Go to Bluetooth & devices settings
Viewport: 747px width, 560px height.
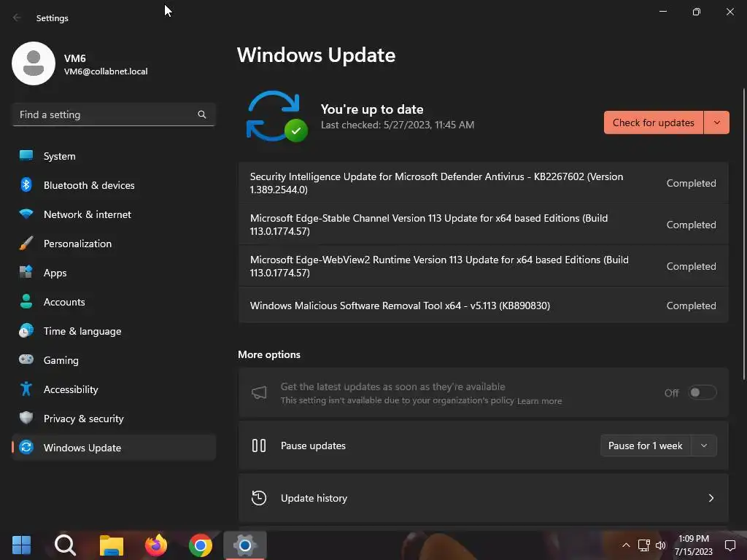(114, 185)
